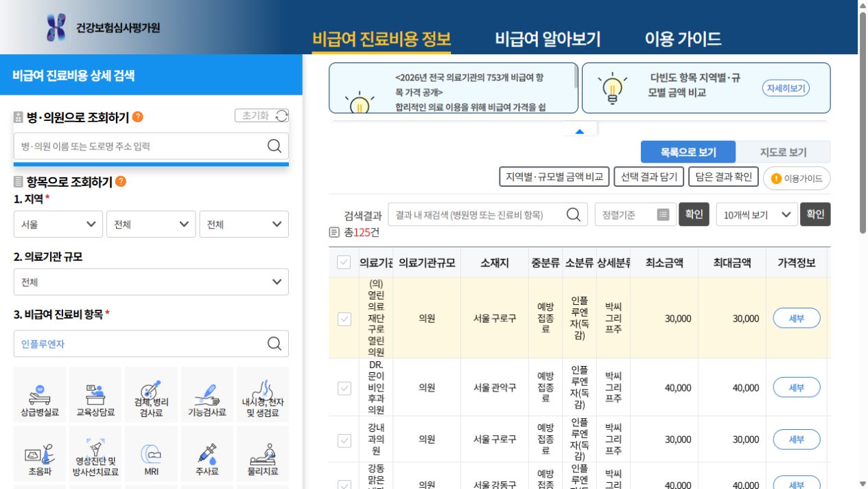
Task: Click the 중분류 column header
Action: [546, 262]
